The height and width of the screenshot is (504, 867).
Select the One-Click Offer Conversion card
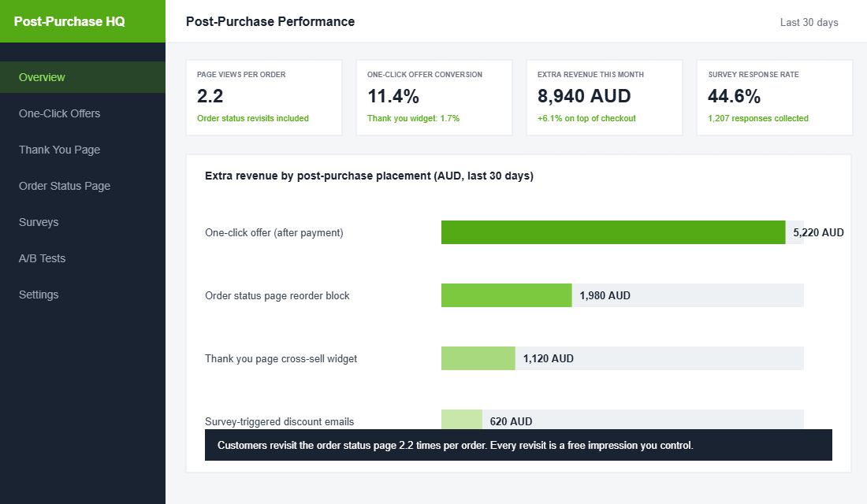(434, 98)
